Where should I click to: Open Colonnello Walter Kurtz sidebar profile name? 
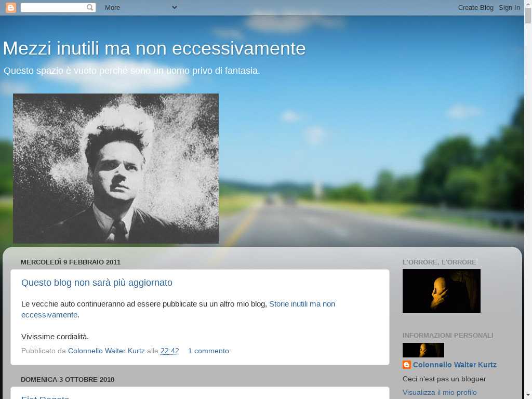click(x=455, y=365)
